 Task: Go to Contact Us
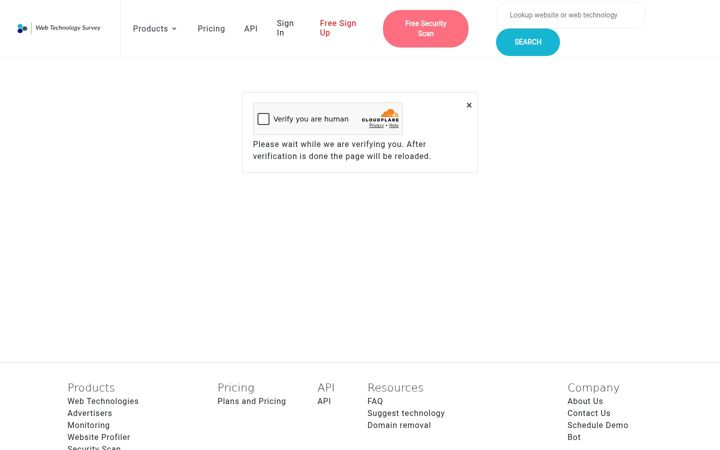pyautogui.click(x=589, y=413)
